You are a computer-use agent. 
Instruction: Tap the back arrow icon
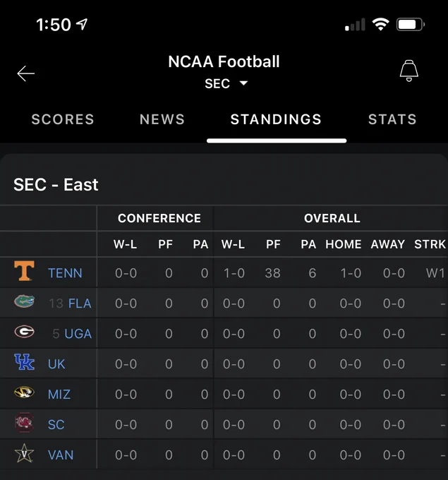click(25, 73)
